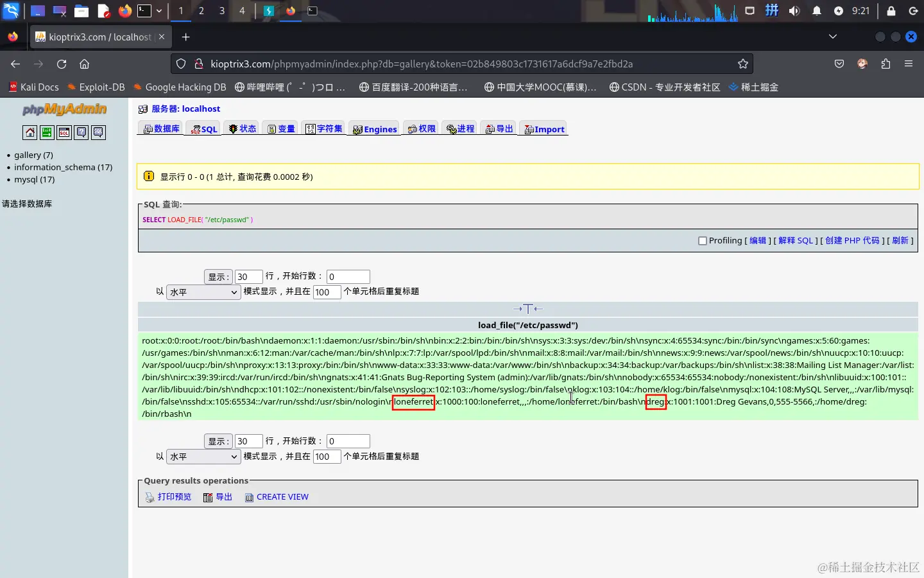924x578 pixels.
Task: Close the kioptrix3.com tab
Action: tap(162, 37)
